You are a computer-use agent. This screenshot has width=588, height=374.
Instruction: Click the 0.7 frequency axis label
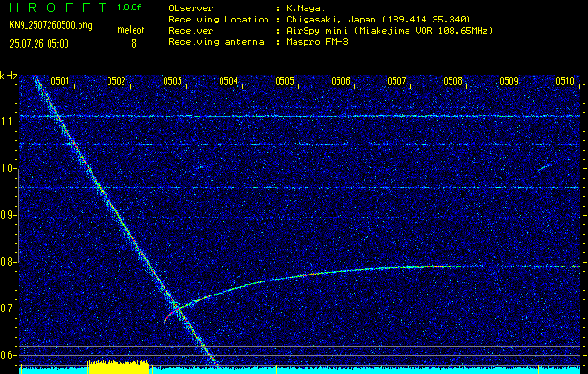tap(7, 309)
